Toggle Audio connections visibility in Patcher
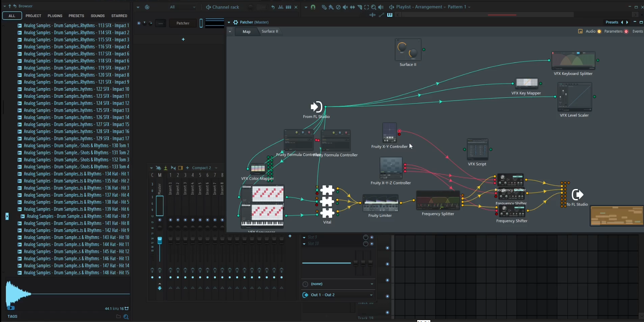Image resolution: width=644 pixels, height=322 pixels. point(599,31)
